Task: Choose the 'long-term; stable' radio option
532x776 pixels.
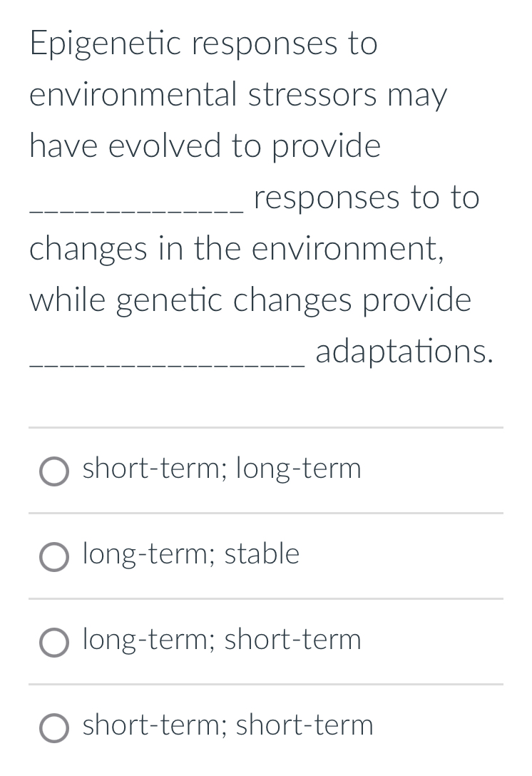Action: point(54,557)
